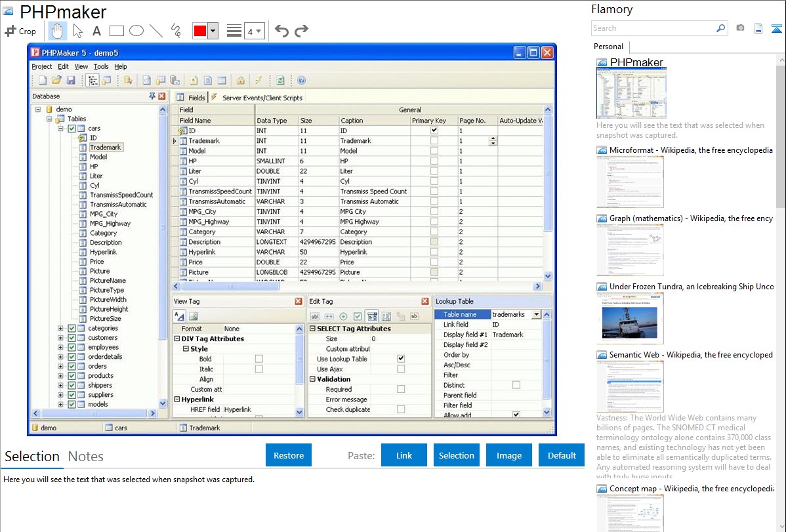Expand the orders table node
This screenshot has height=532, width=786.
[x=60, y=367]
